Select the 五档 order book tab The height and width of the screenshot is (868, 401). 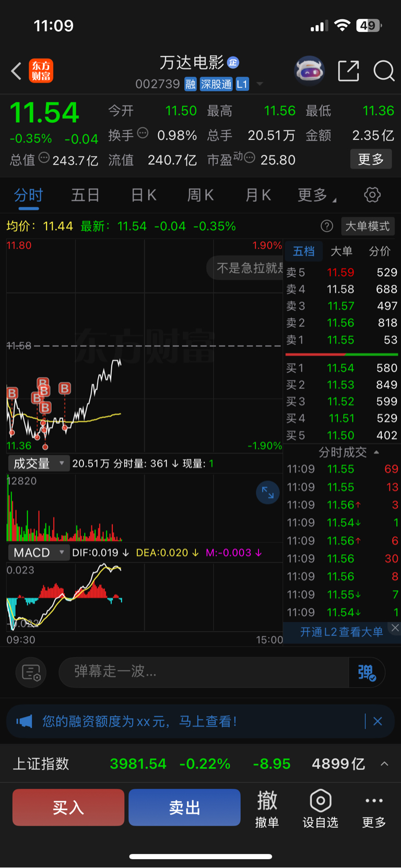pos(304,251)
